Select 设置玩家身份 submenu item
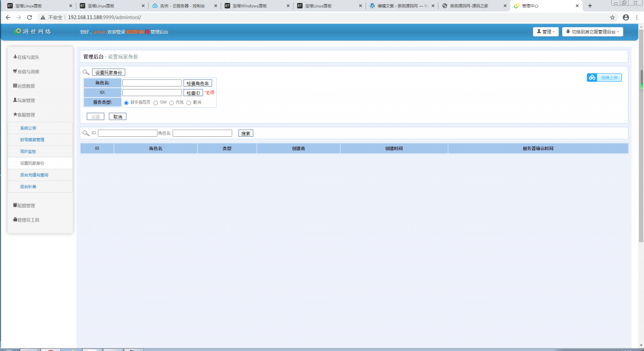Viewport: 644px width, 351px height. [x=32, y=163]
